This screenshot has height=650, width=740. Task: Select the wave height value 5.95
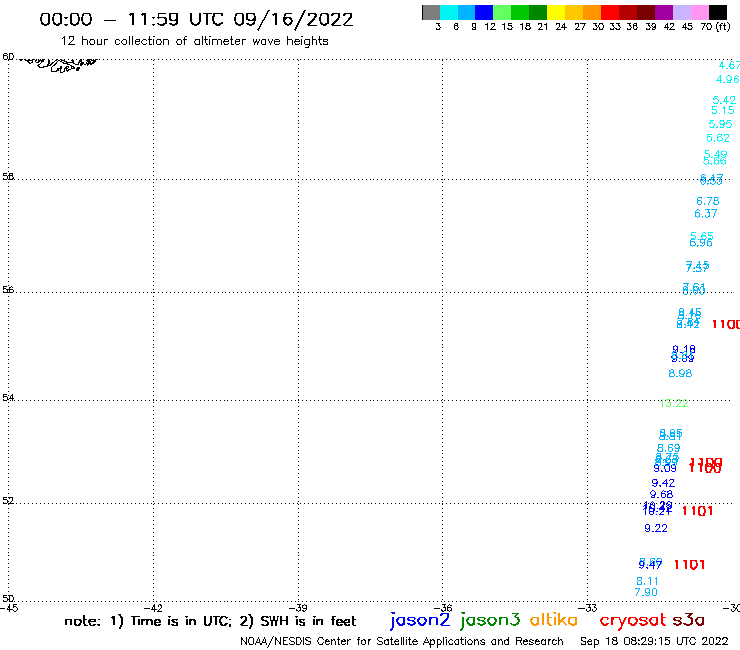720,124
